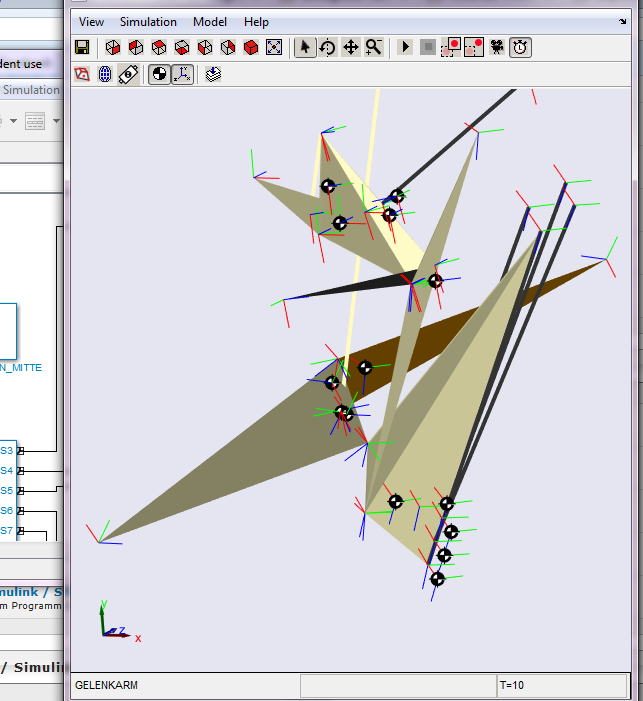Toggle the coordinate axes display button
Image resolution: width=643 pixels, height=701 pixels.
[x=182, y=74]
